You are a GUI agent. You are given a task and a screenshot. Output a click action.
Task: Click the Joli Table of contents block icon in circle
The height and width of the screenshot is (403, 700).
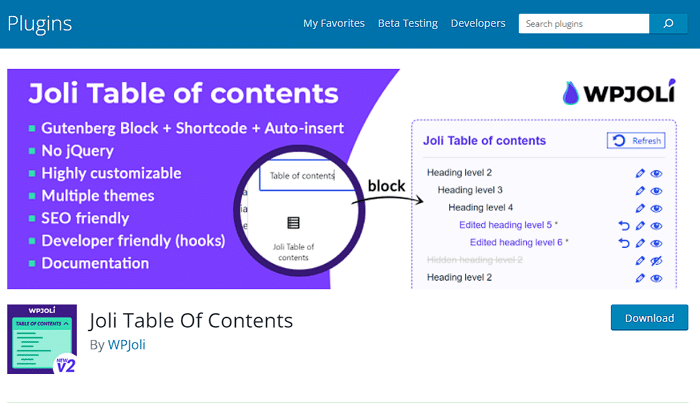click(293, 222)
